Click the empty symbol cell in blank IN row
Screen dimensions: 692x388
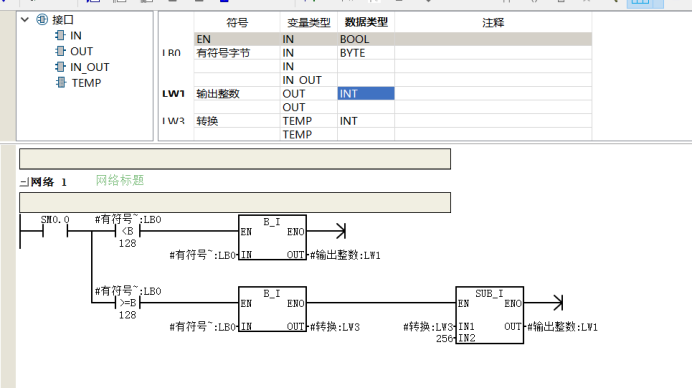[237, 66]
